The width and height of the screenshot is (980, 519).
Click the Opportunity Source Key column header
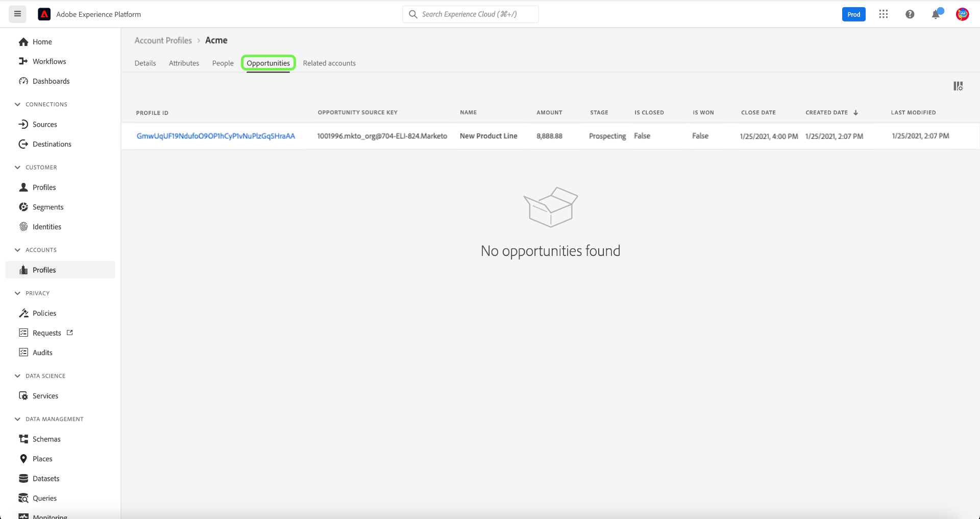pyautogui.click(x=358, y=112)
